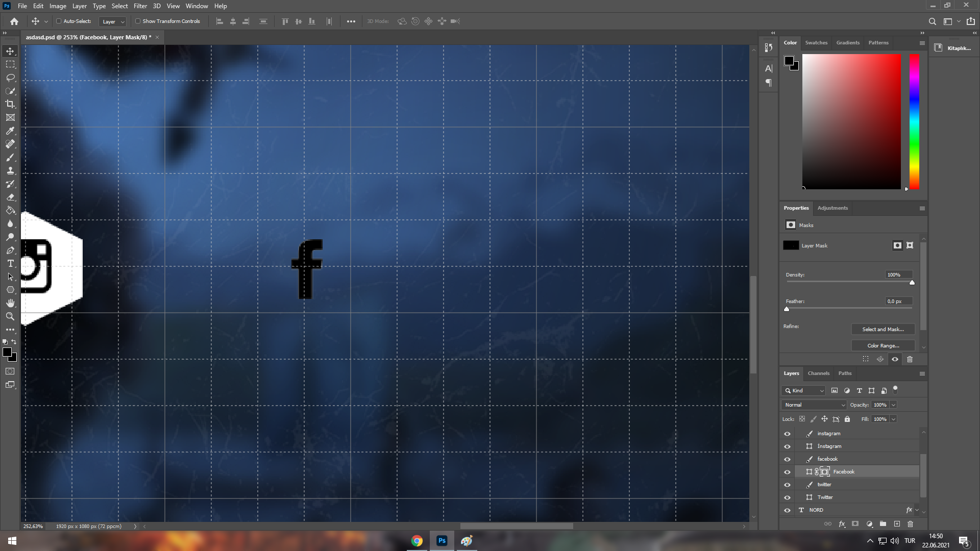Click the Select and Mask button
980x551 pixels.
(883, 329)
